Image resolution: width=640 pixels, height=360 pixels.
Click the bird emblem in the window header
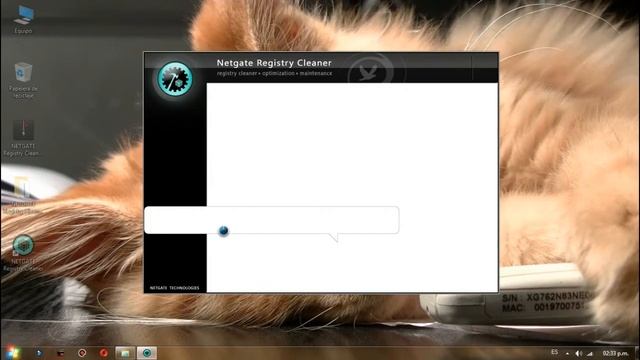[369, 72]
